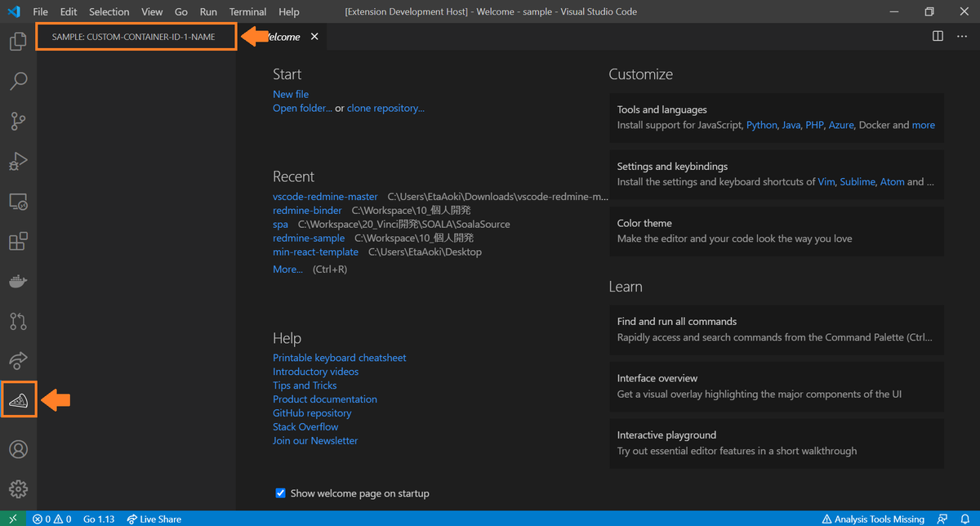This screenshot has height=526, width=980.
Task: Open the Edit menu
Action: click(x=69, y=11)
